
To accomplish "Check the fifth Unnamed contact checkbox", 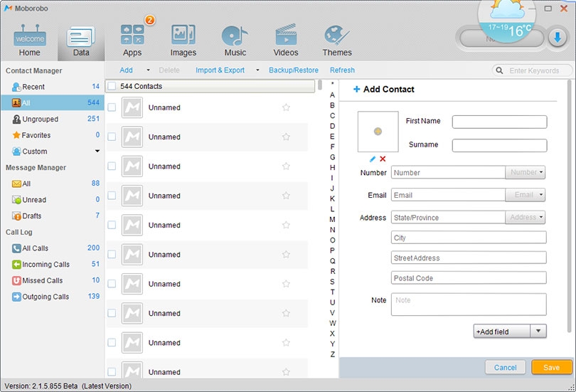I will (x=112, y=225).
